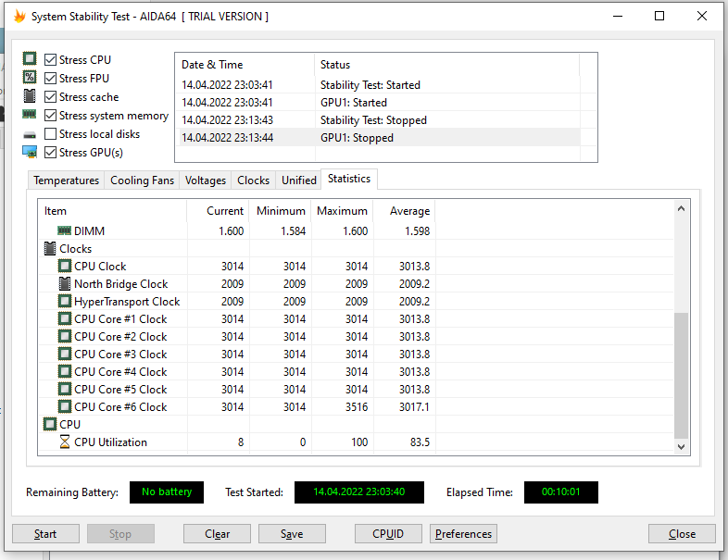
Task: Click the CPU Utilization hourglass icon
Action: [x=65, y=442]
